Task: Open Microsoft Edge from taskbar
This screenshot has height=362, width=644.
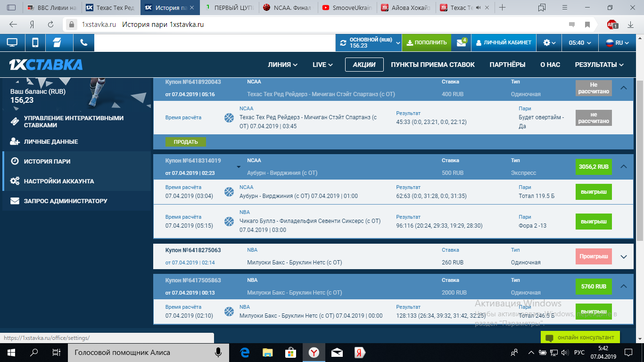Action: click(245, 352)
